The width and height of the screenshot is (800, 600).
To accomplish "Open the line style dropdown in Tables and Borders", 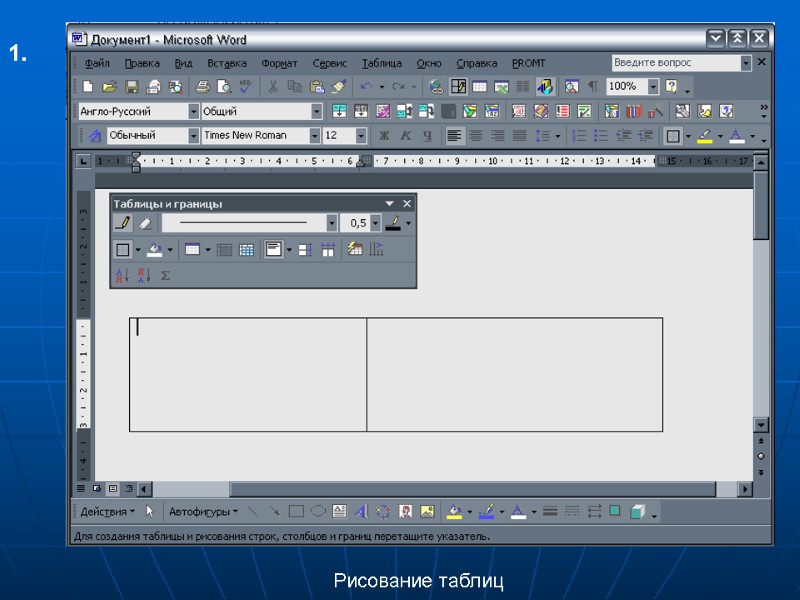I will coord(332,223).
